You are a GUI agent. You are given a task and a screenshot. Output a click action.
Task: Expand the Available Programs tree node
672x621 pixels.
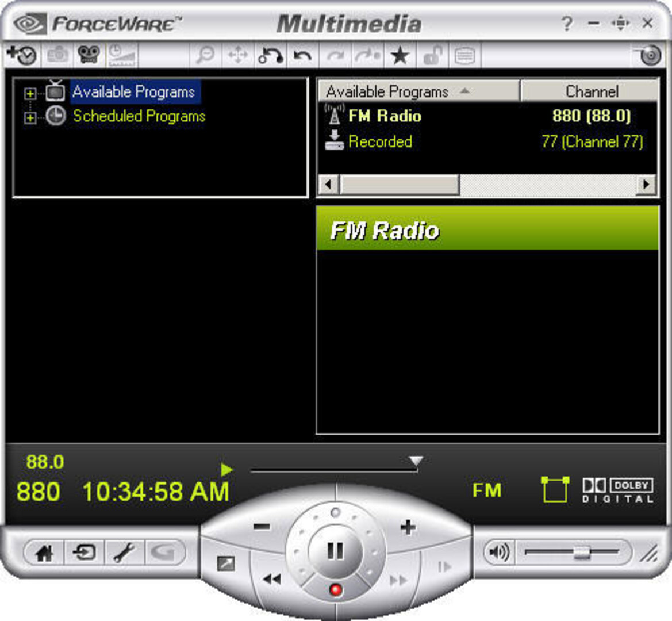pyautogui.click(x=30, y=93)
